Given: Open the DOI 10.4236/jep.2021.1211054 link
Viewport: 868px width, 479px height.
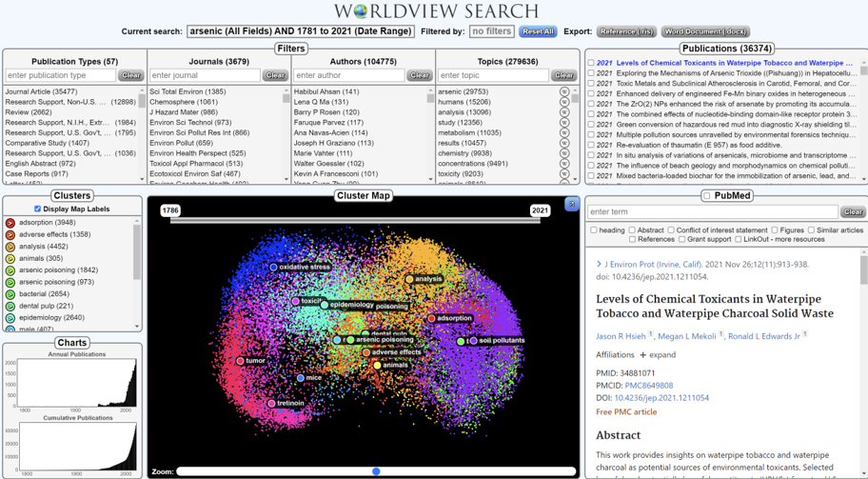Looking at the screenshot, I should tap(661, 398).
